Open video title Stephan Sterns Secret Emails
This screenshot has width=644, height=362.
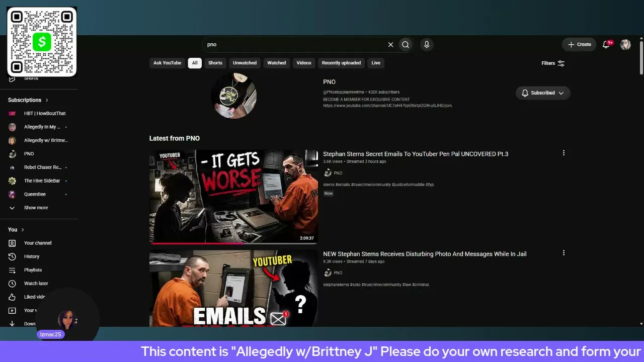tap(416, 154)
